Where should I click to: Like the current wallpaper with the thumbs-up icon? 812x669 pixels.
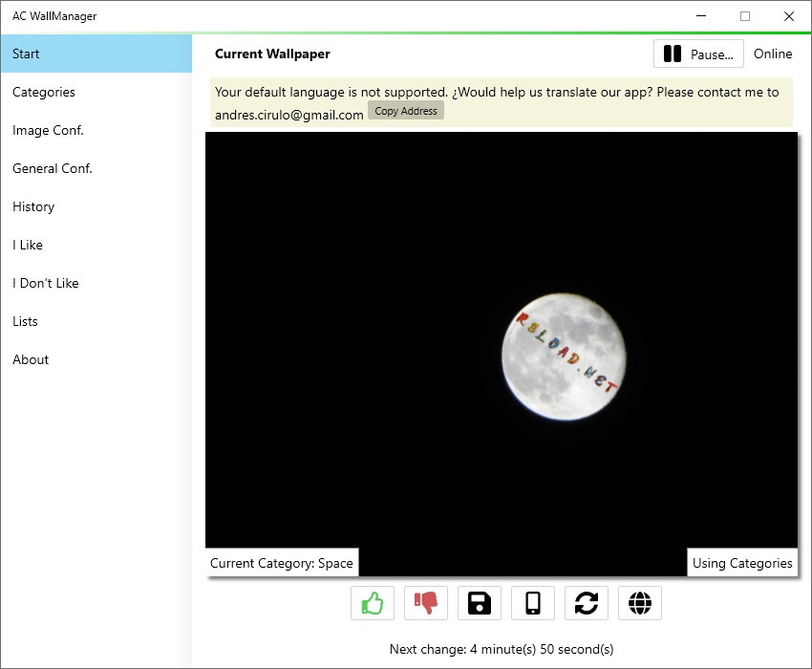tap(372, 603)
